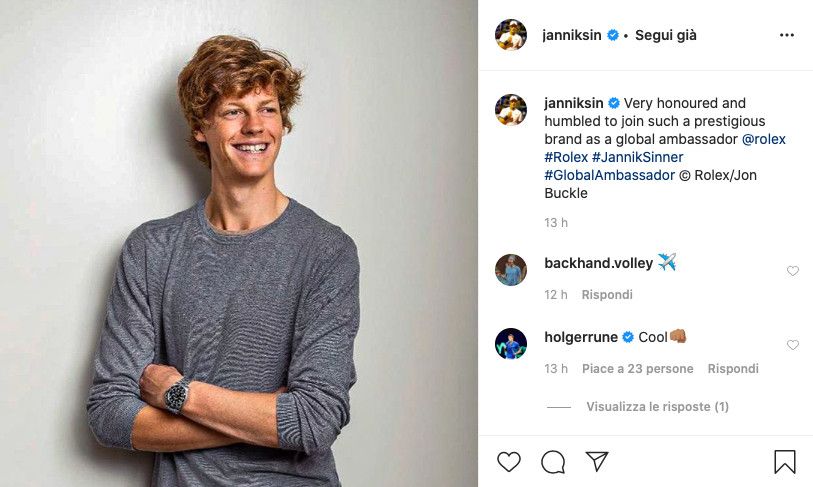Open comments using the speech bubble icon
813x487 pixels.
click(x=553, y=461)
